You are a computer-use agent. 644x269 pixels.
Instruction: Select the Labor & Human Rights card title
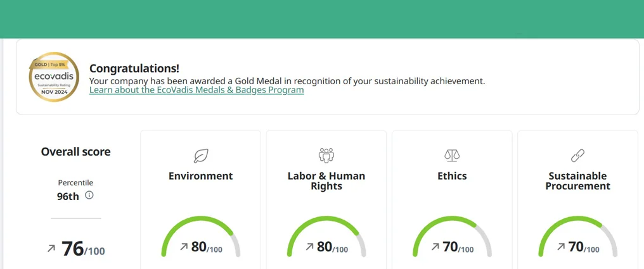click(326, 181)
